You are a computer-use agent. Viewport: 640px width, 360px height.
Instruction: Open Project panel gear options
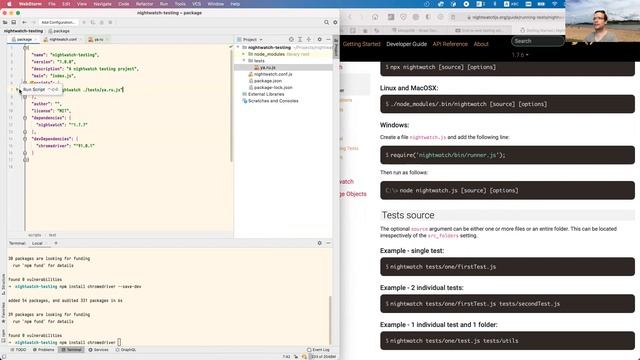coord(320,40)
